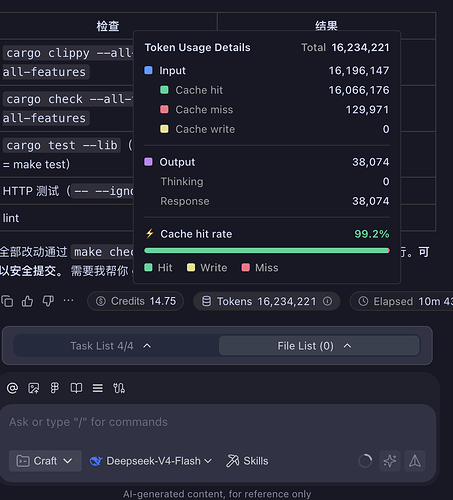Click the Tokens 16,234,221 pill
Screen dimensions: 453x500
click(266, 301)
